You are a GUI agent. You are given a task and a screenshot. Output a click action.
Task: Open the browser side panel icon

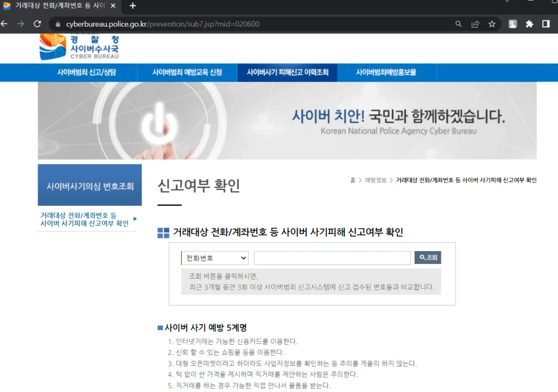[545, 24]
